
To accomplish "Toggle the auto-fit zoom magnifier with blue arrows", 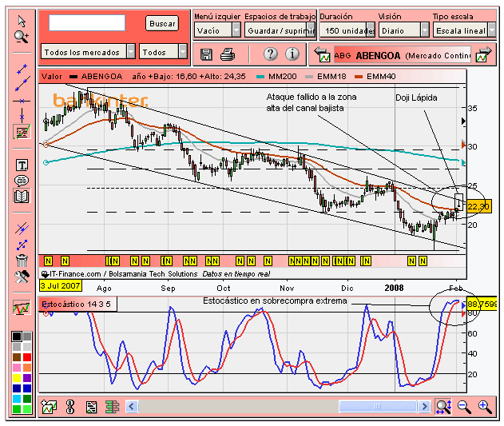I will click(443, 407).
